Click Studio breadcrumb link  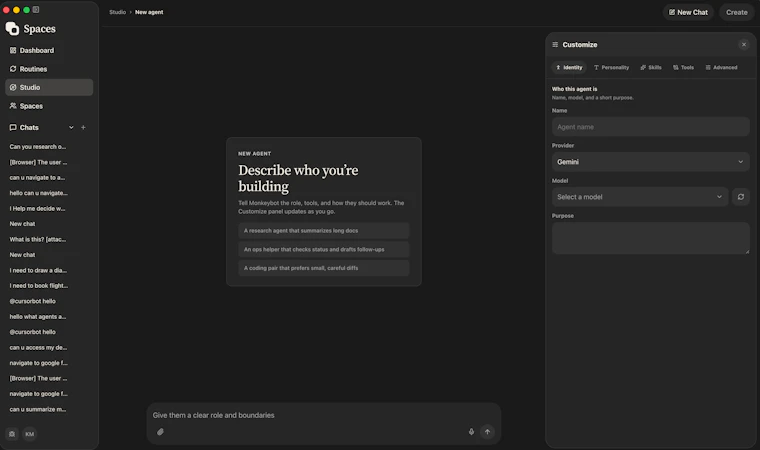(x=117, y=12)
